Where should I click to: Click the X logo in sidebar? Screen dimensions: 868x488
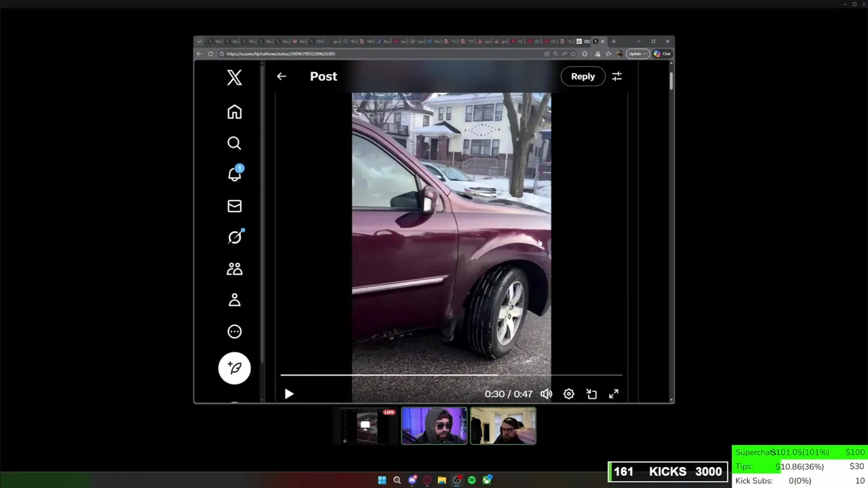235,77
